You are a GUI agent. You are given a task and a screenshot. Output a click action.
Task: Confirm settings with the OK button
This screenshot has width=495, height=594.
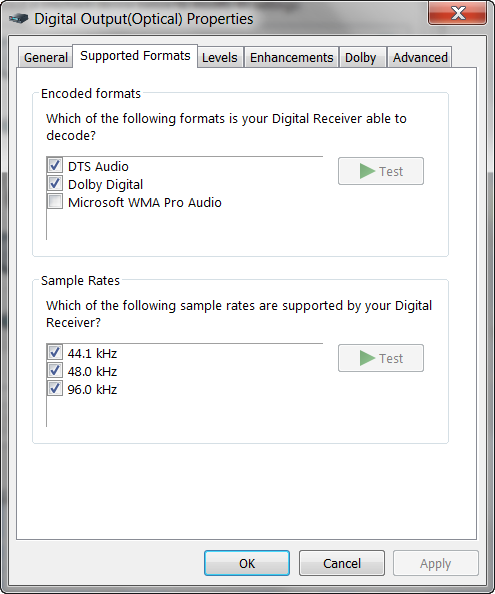click(x=247, y=563)
